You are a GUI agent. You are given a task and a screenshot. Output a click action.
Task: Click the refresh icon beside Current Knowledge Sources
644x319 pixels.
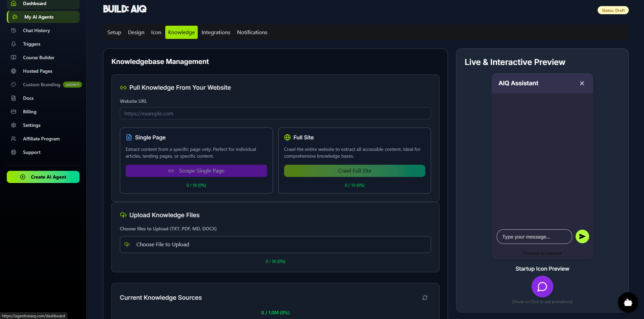click(x=425, y=298)
